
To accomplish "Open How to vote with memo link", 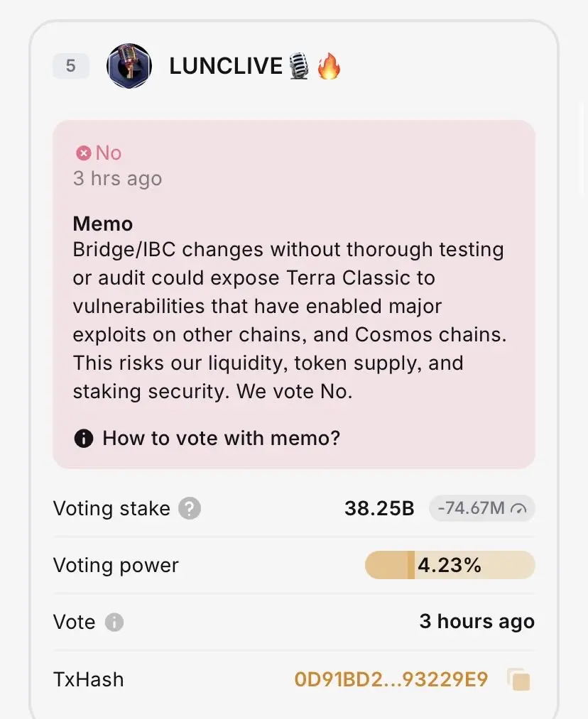I will point(221,438).
